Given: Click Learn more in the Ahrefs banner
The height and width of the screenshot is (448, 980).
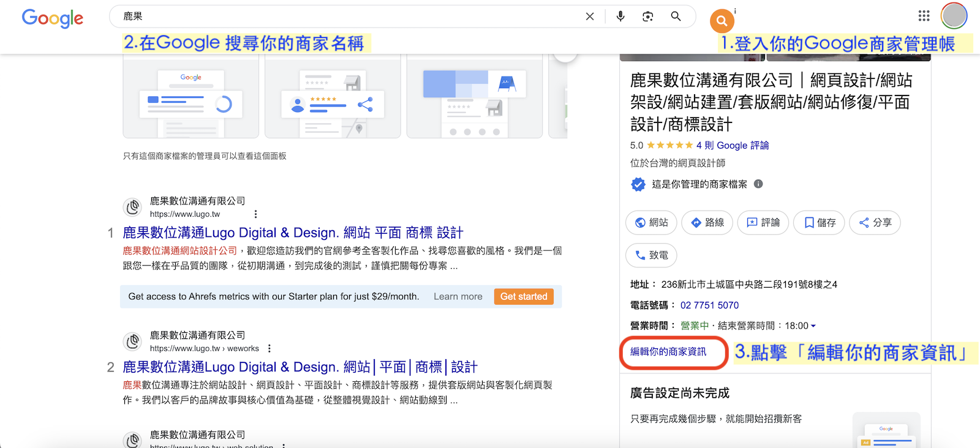Looking at the screenshot, I should coord(458,296).
